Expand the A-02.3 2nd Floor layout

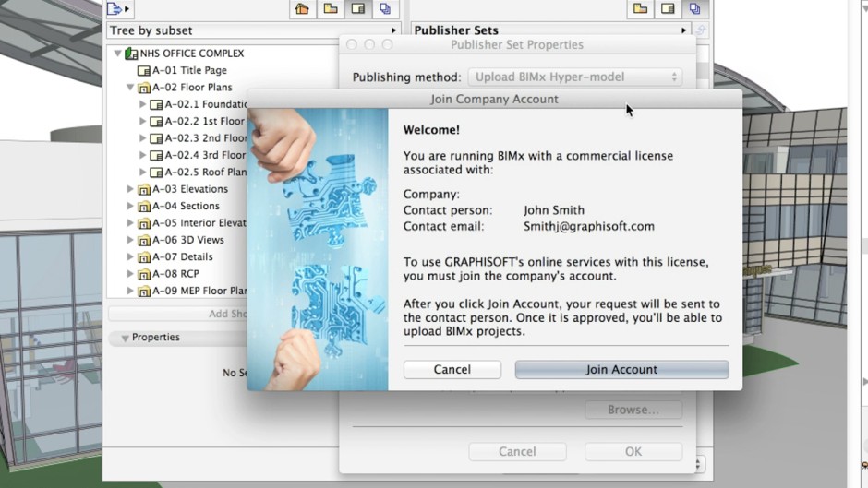coord(142,138)
